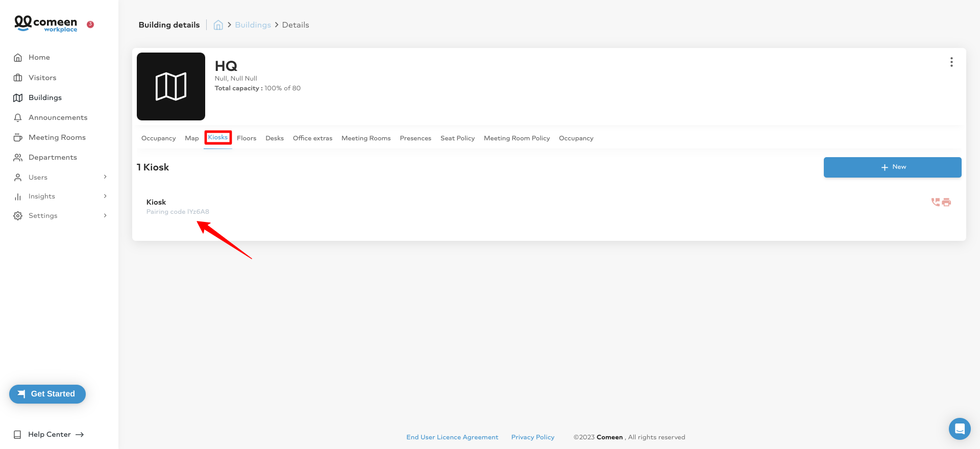The image size is (980, 449).
Task: Click the Kiosk printer icon
Action: 946,202
